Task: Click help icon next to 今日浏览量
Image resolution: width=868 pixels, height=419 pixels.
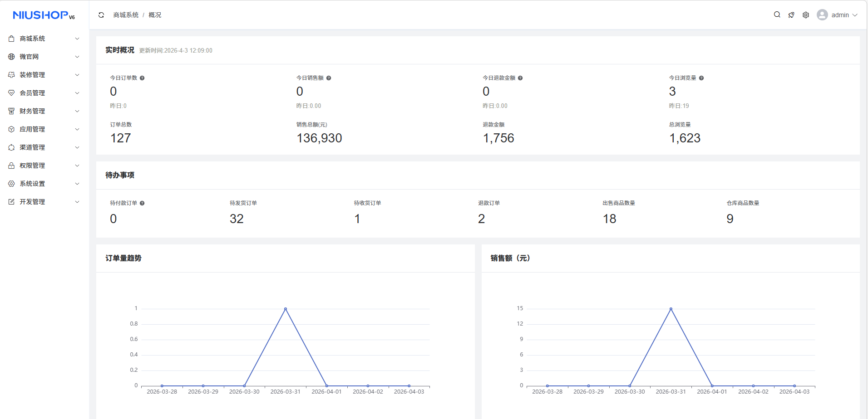Action: [701, 78]
